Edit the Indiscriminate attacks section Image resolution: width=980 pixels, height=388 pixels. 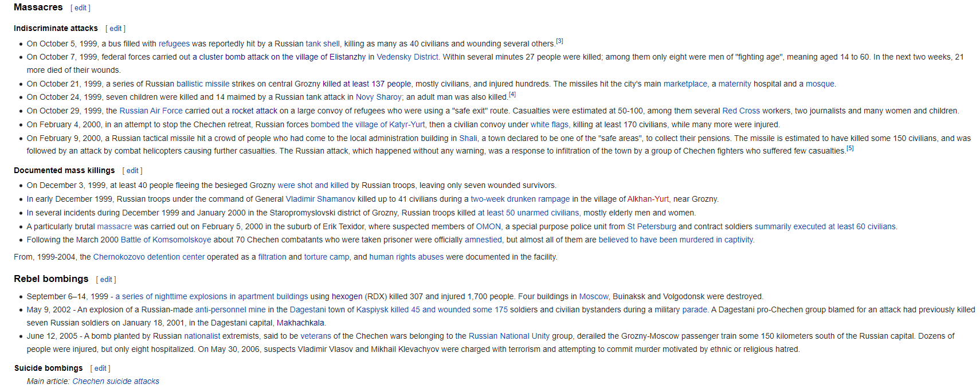coord(115,29)
